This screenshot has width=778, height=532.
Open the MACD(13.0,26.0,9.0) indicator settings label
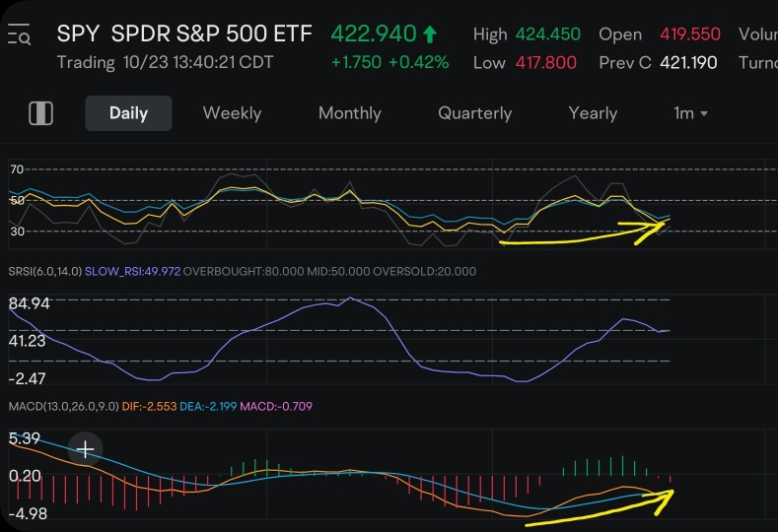(x=63, y=407)
